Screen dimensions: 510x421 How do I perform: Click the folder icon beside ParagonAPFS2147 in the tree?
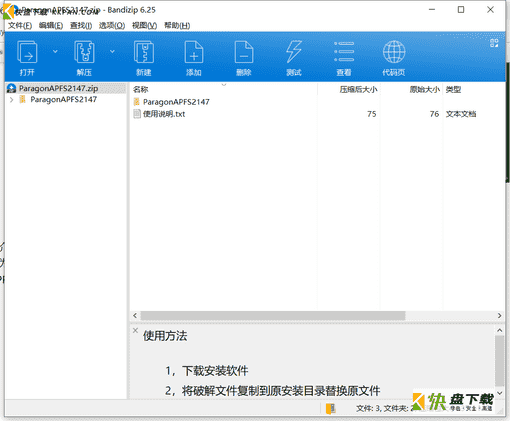tap(22, 99)
